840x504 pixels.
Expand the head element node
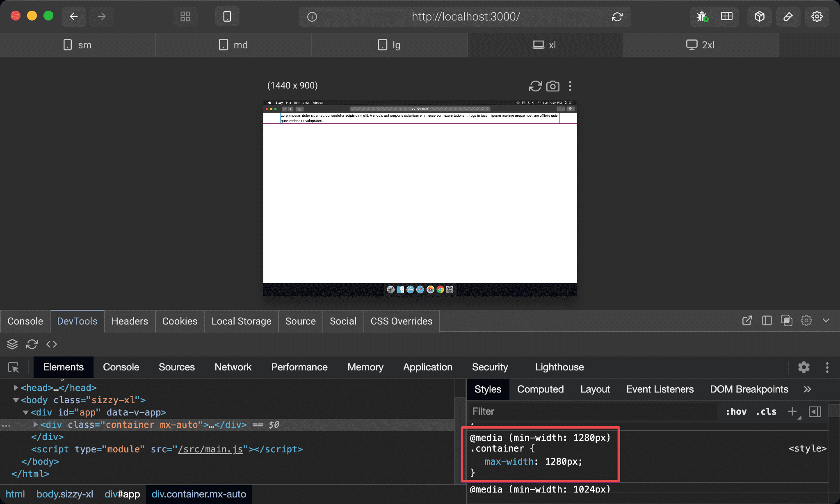click(16, 388)
